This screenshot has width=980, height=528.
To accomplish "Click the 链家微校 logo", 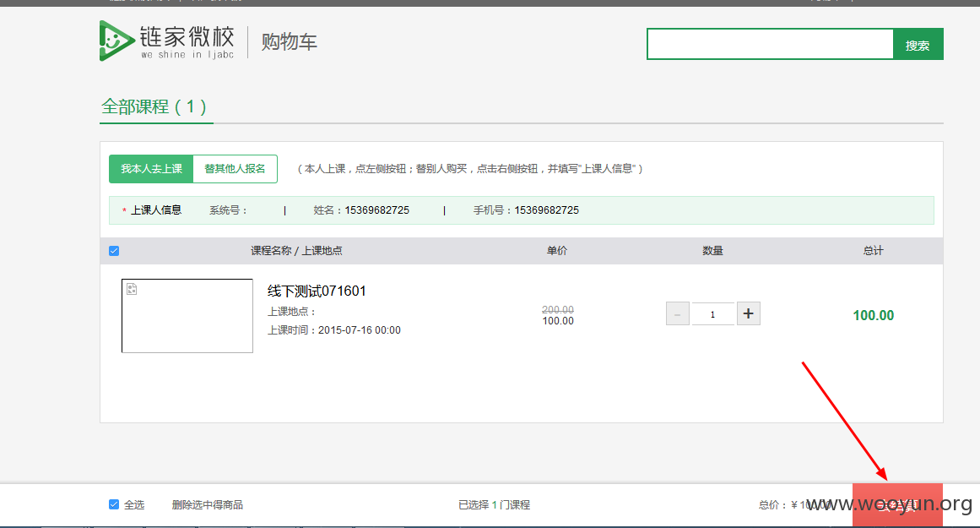I will point(167,41).
